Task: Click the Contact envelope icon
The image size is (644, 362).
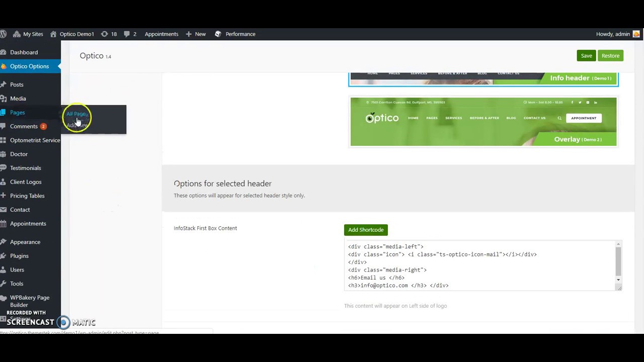Action: click(3, 210)
